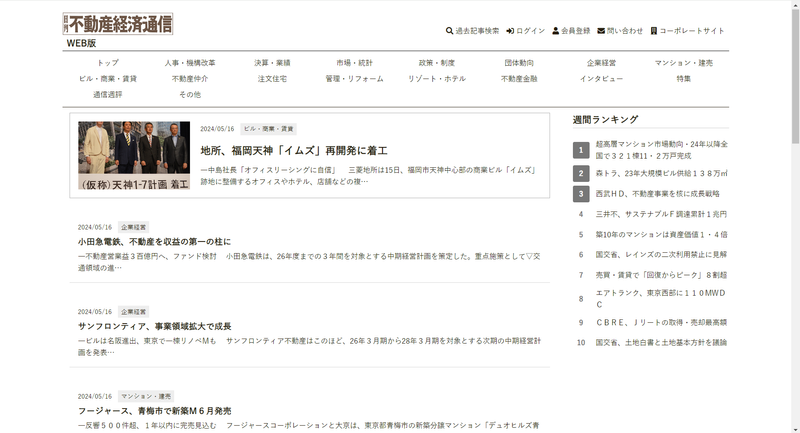The height and width of the screenshot is (433, 800).
Task: Open ranking 1 超高層マンション市場動向
Action: click(x=662, y=150)
